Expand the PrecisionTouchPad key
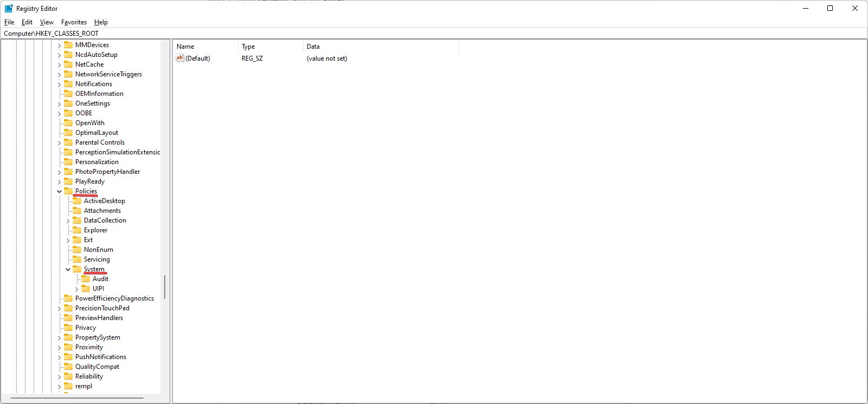The image size is (868, 404). [60, 308]
